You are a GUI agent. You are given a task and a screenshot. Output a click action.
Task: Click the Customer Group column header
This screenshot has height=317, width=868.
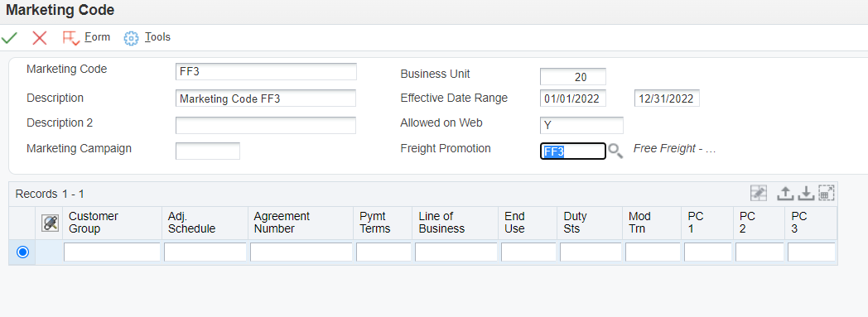pos(112,223)
